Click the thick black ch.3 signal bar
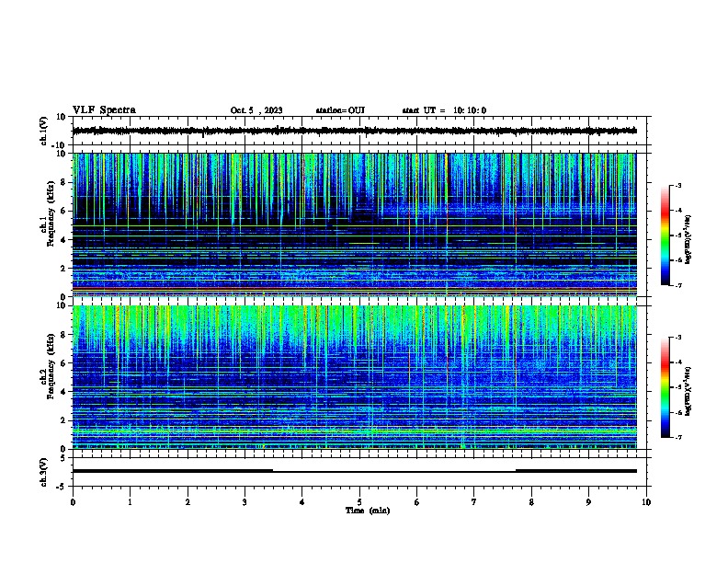 pos(354,471)
